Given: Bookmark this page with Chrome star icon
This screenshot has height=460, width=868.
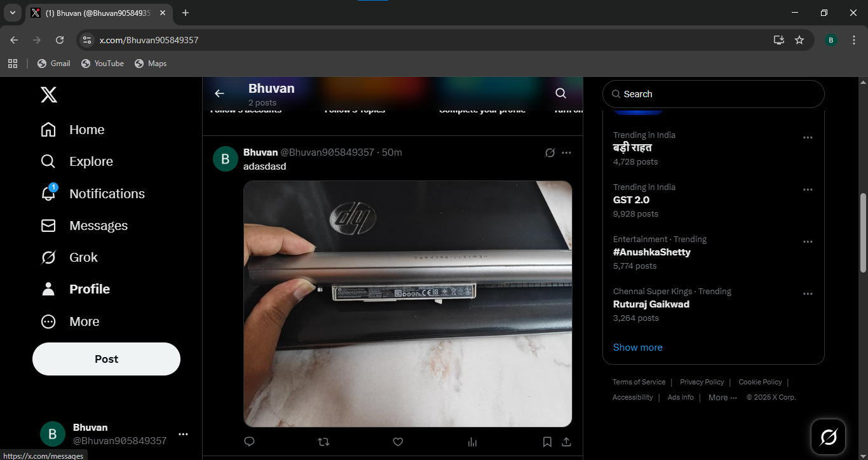Looking at the screenshot, I should pos(799,40).
